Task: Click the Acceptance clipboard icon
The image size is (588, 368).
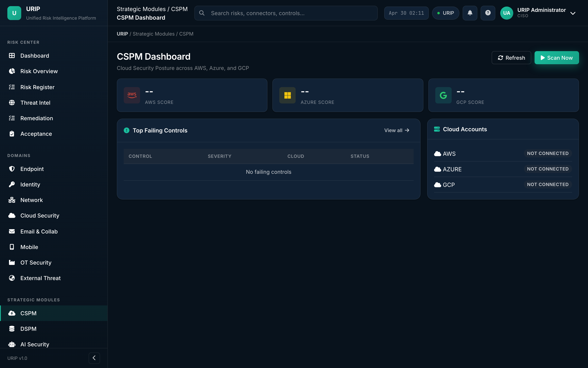Action: [x=12, y=134]
